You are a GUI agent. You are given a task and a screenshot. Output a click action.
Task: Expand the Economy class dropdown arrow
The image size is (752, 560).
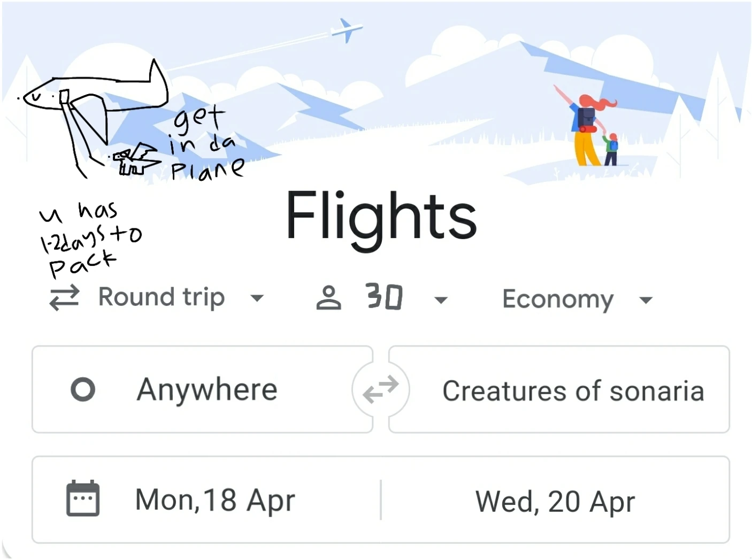point(646,301)
